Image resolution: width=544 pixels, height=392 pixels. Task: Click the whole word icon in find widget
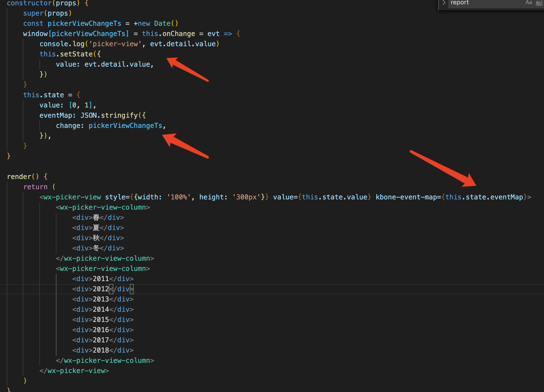point(538,3)
